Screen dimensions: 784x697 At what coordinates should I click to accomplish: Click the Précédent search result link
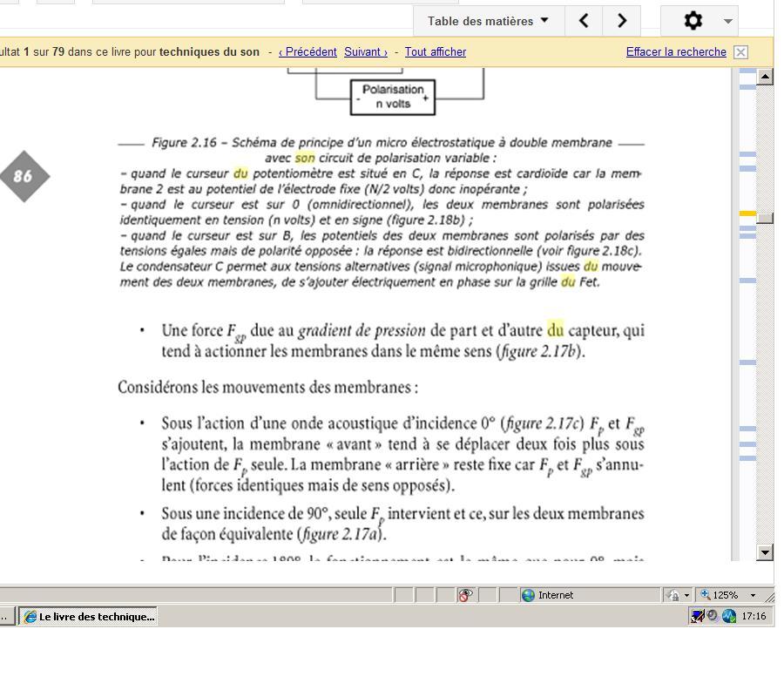tap(308, 52)
